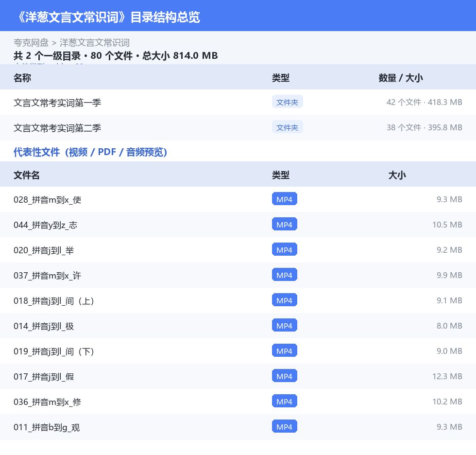Screen dimensions: 476x455
Task: Click the MP4 badge for 014_拼音j到l_极
Action: (285, 325)
